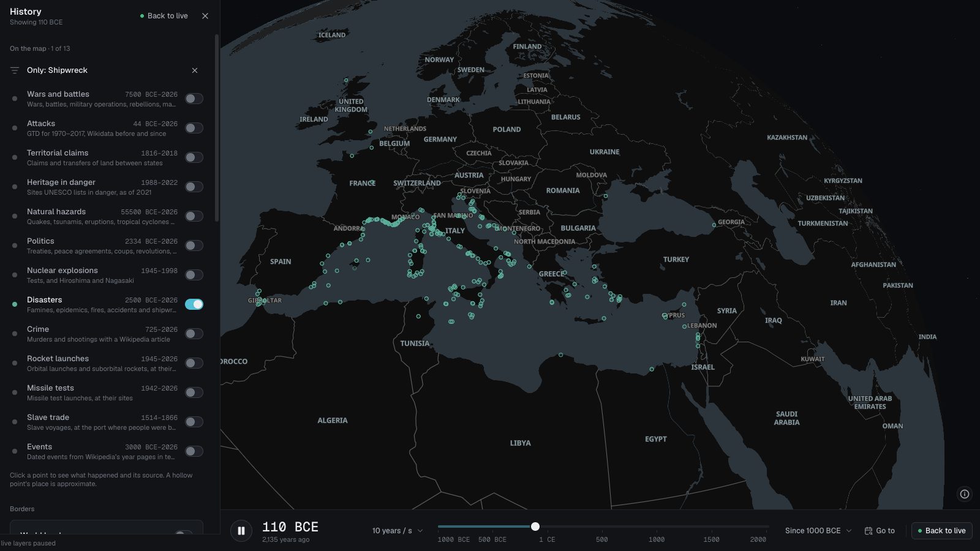Close the History panel
980x551 pixels.
pyautogui.click(x=205, y=16)
